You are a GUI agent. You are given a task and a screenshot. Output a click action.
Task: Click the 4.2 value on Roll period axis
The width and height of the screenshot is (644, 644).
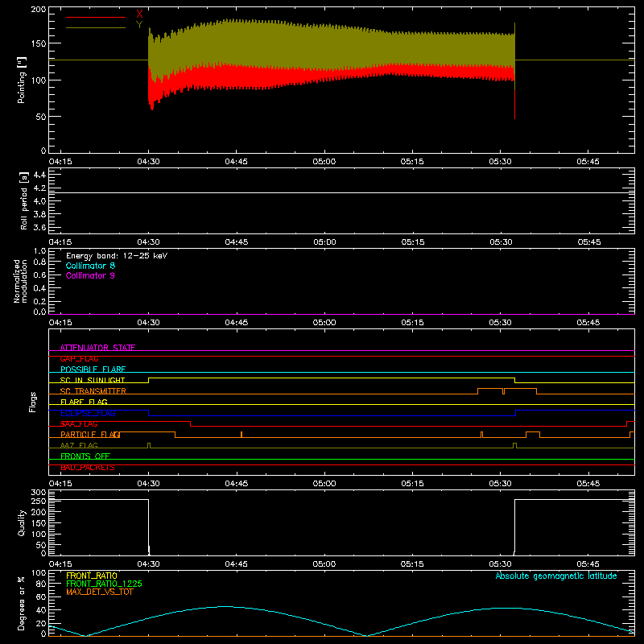[39, 188]
